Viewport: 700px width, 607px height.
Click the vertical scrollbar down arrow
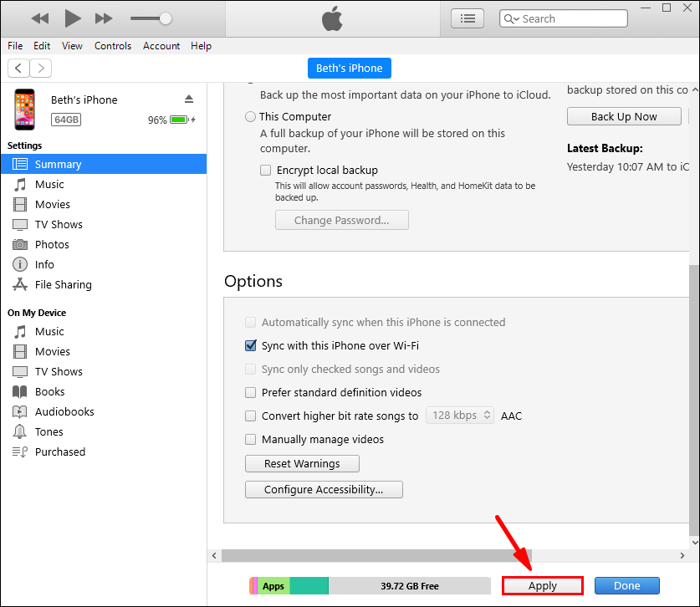[695, 543]
